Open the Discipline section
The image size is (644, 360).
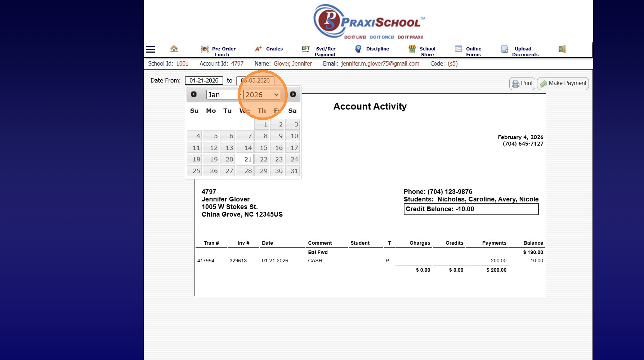coord(372,49)
